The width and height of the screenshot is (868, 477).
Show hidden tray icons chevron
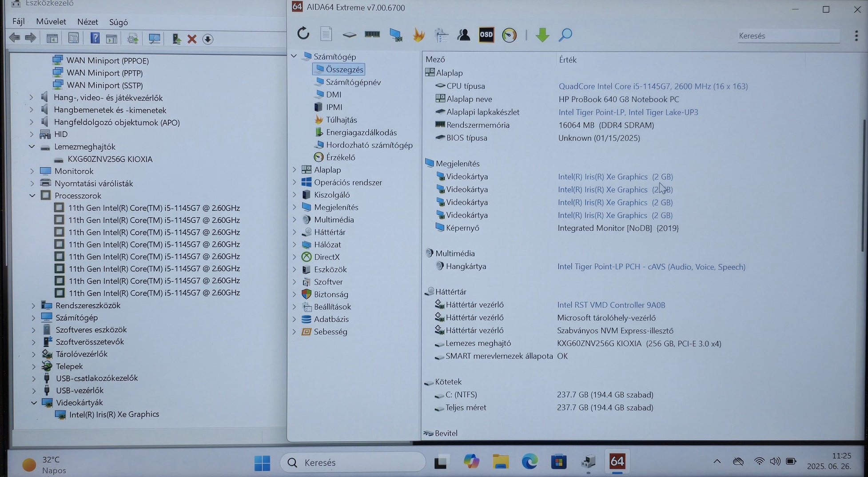(717, 461)
